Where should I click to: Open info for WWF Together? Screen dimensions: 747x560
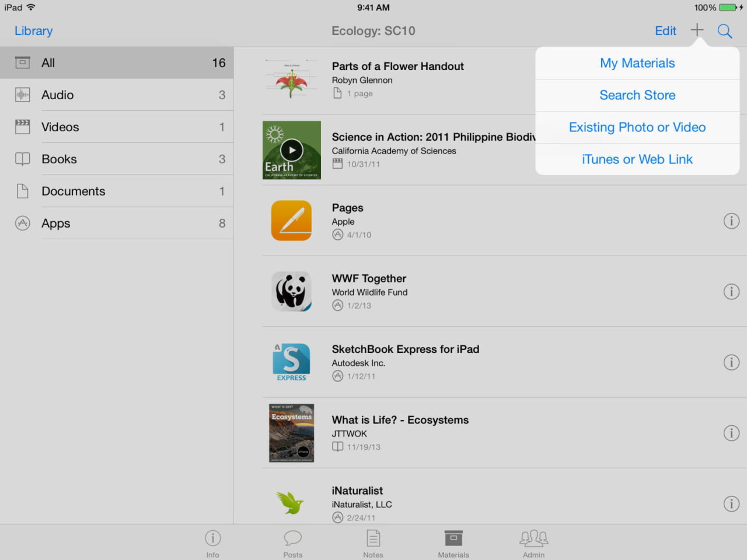pyautogui.click(x=731, y=292)
